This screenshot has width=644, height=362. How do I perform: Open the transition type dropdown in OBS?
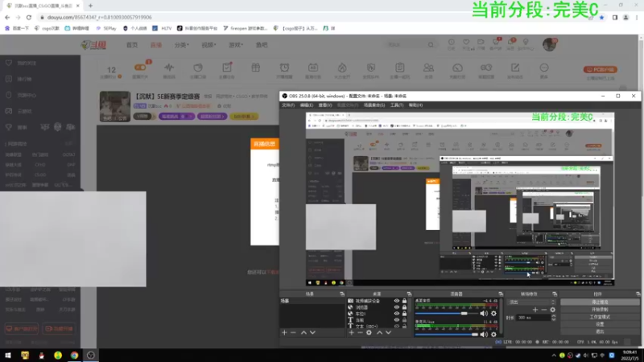pyautogui.click(x=531, y=302)
